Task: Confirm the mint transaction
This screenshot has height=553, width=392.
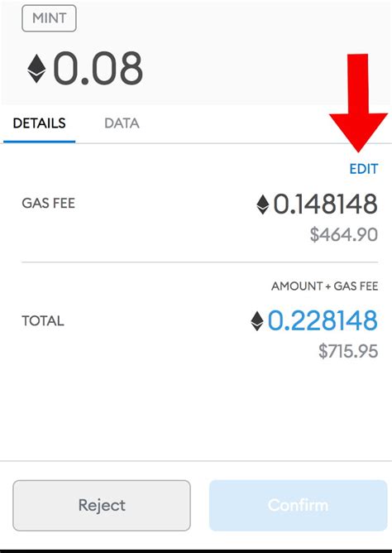Action: click(x=299, y=505)
